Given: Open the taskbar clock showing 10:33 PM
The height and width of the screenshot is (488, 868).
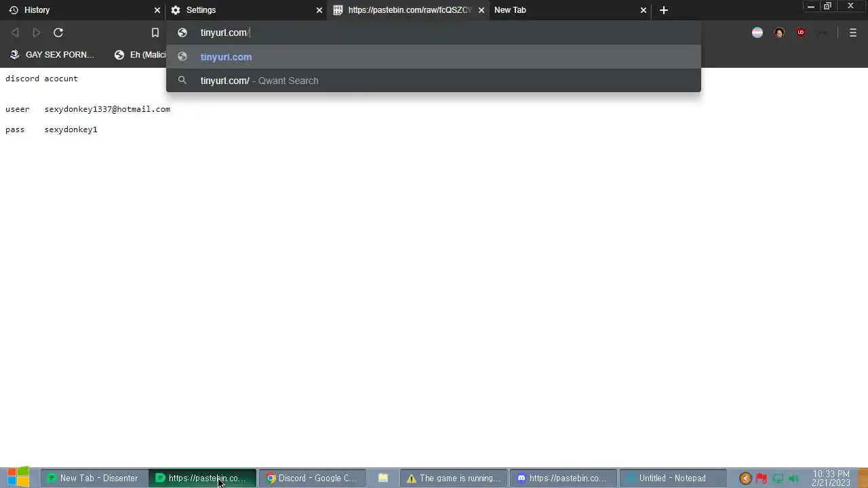Looking at the screenshot, I should point(831,479).
